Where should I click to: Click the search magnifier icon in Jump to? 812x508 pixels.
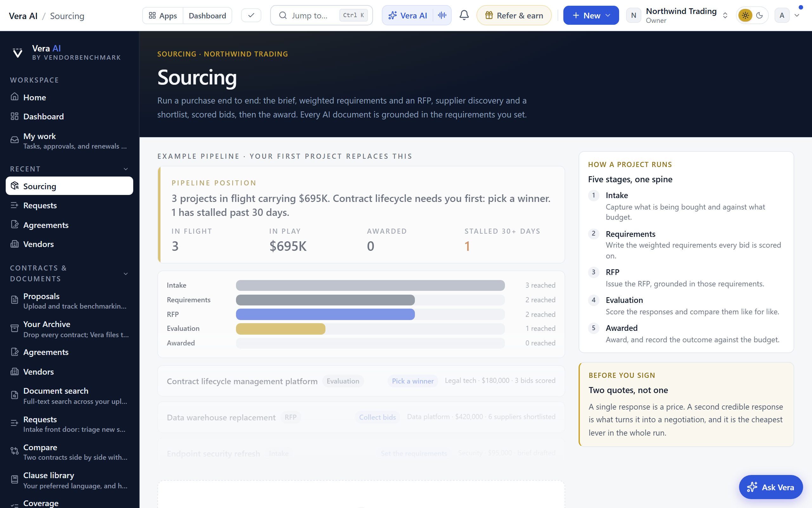click(x=283, y=16)
